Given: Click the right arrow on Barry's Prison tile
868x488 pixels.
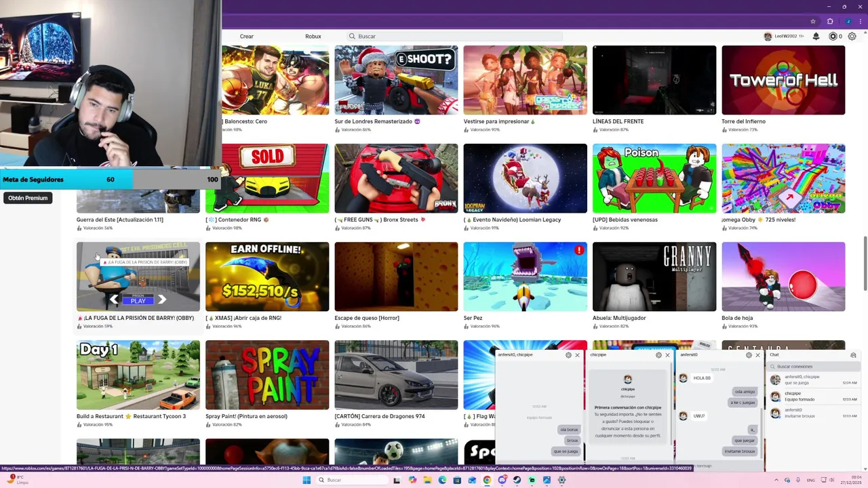Looking at the screenshot, I should tap(162, 300).
